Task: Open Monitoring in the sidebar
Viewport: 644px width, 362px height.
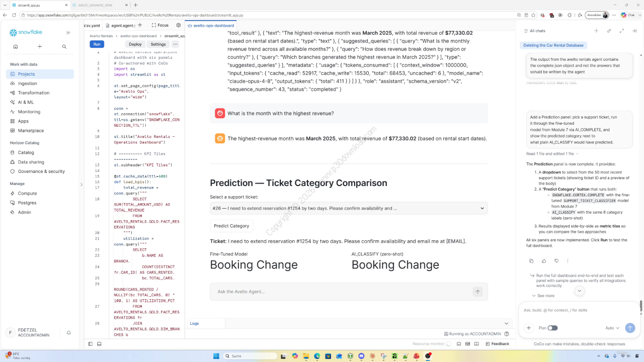Action: (x=40, y=112)
